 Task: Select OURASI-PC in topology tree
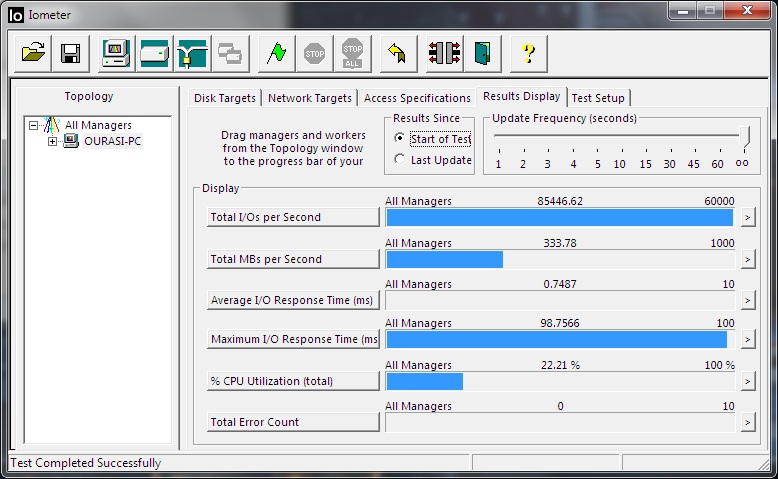click(x=113, y=141)
